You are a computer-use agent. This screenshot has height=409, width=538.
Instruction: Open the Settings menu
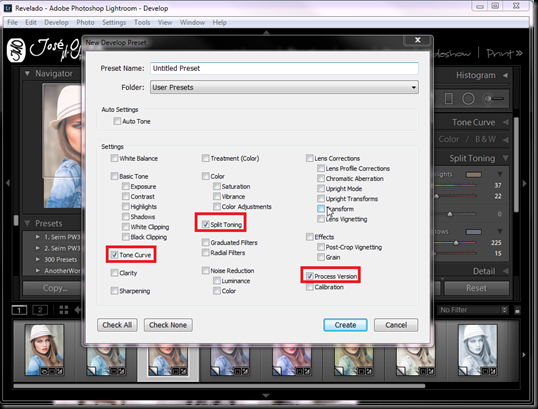[114, 22]
